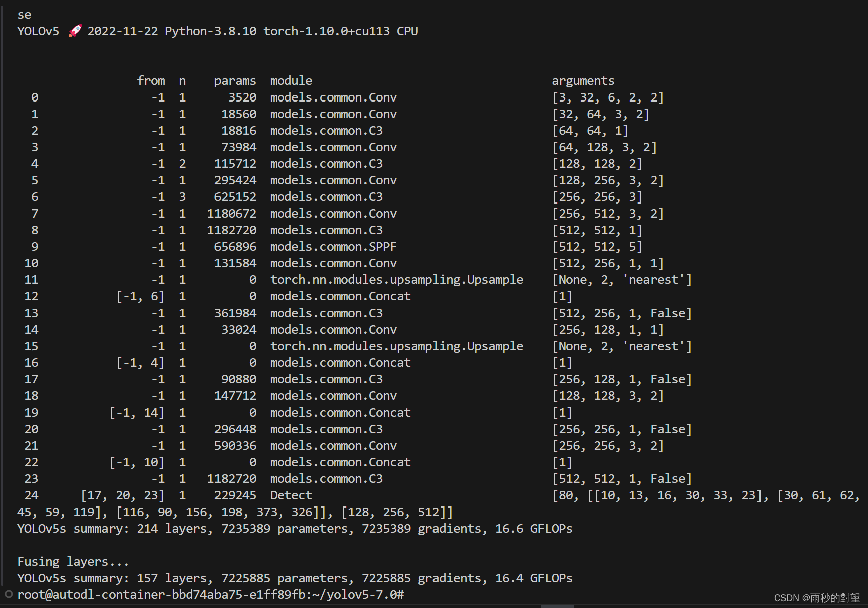
Task: Click the terminal prompt root@autodl-container line
Action: 210,595
